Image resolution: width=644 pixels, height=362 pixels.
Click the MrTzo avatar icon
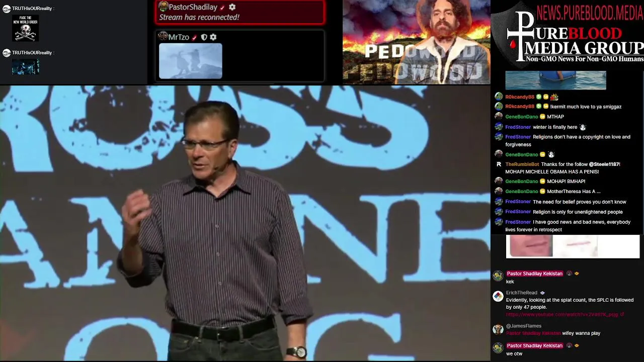coord(163,37)
